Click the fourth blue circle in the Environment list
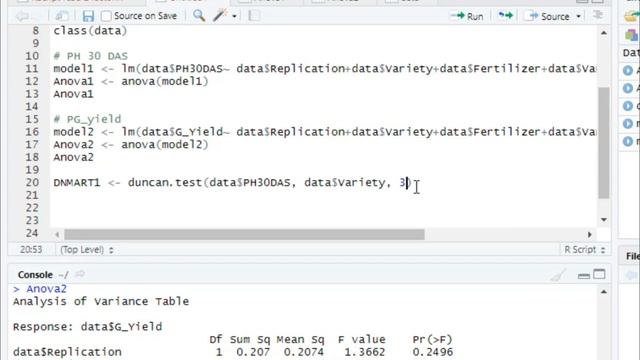The height and width of the screenshot is (360, 640). 628,123
